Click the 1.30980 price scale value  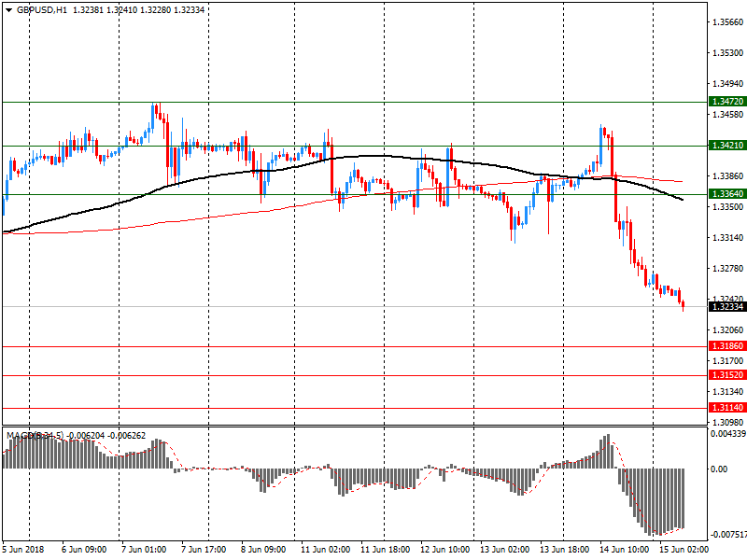pos(727,423)
